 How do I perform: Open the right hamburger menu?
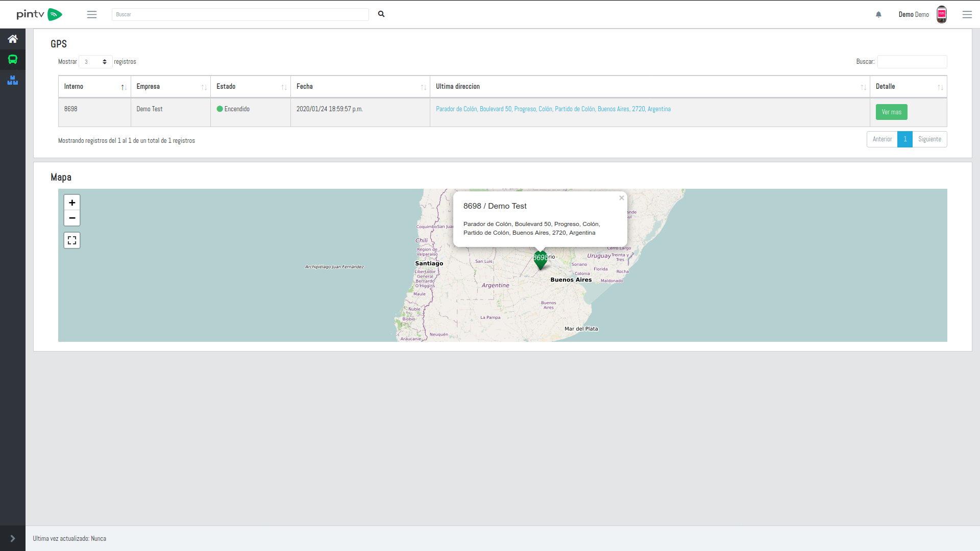coord(967,15)
